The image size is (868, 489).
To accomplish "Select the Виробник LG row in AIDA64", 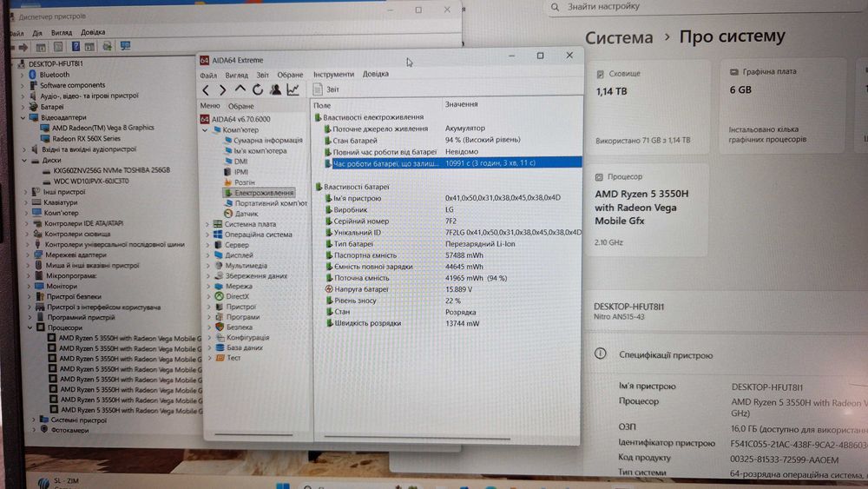I will (451, 210).
